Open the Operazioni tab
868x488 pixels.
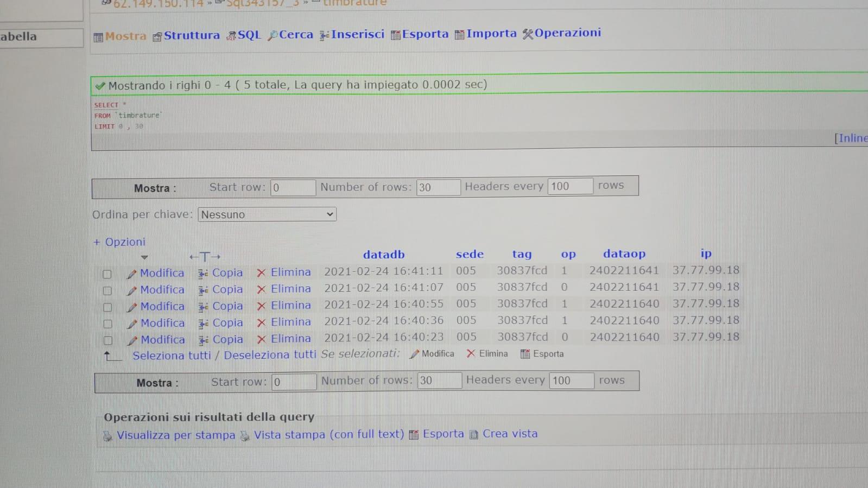(562, 33)
